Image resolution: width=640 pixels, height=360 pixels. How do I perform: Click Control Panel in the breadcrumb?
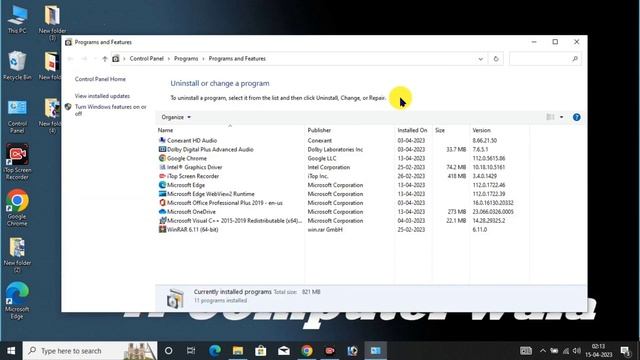[147, 59]
